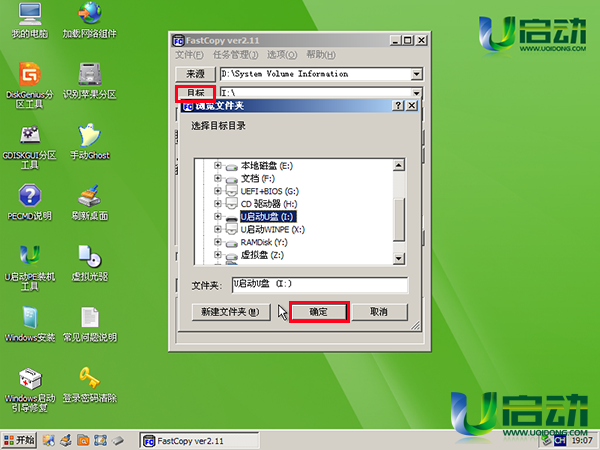
Task: Open the 常见问题说明 document icon
Action: point(90,324)
